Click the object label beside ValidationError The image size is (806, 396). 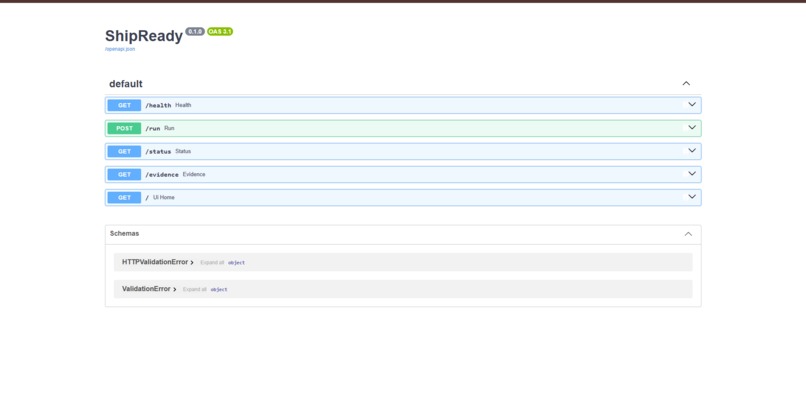pyautogui.click(x=219, y=290)
